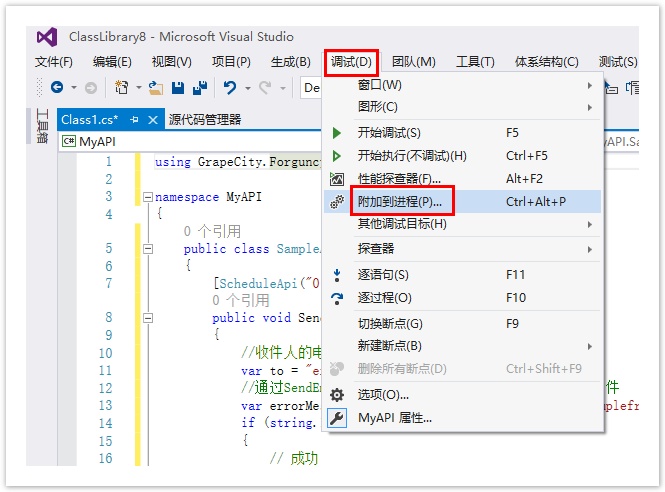
Task: Click the greyed navigate forward icon
Action: click(91, 88)
